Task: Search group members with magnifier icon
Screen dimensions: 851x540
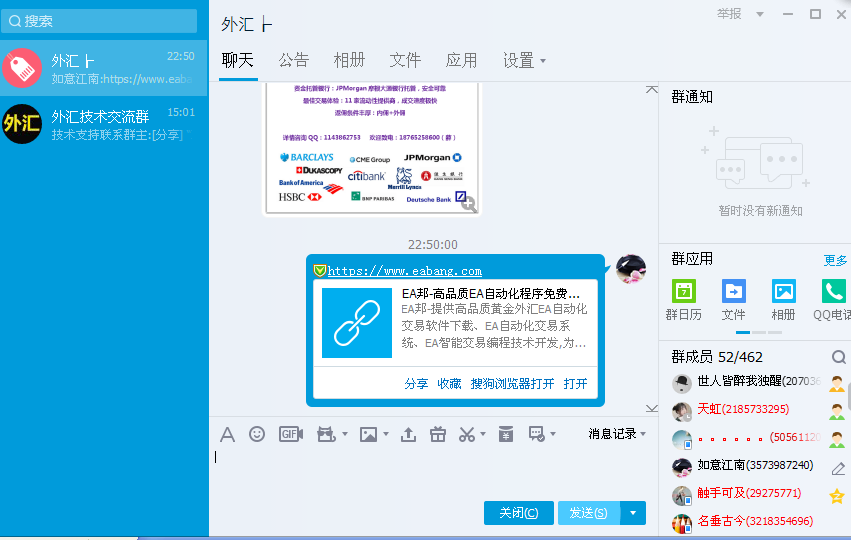Action: (x=839, y=357)
